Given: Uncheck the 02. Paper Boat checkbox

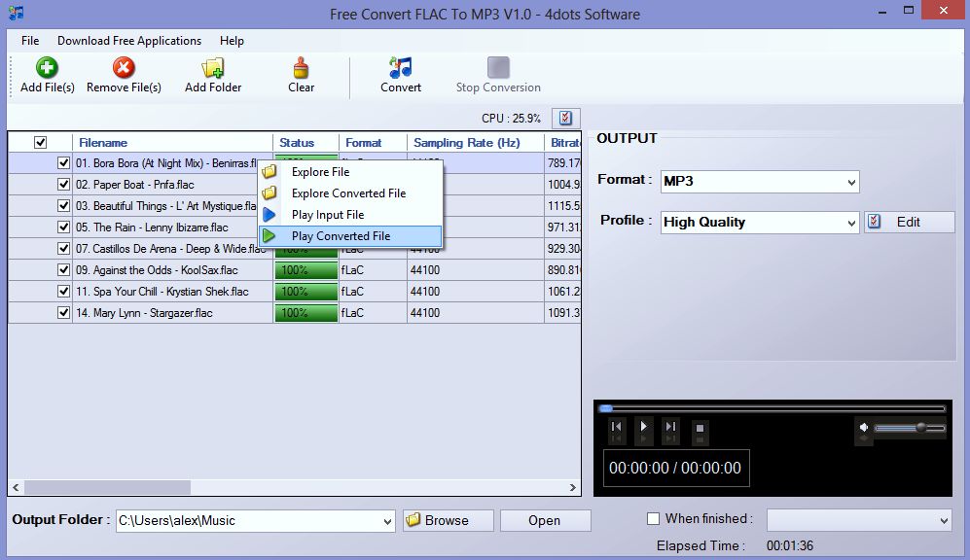Looking at the screenshot, I should [x=63, y=184].
